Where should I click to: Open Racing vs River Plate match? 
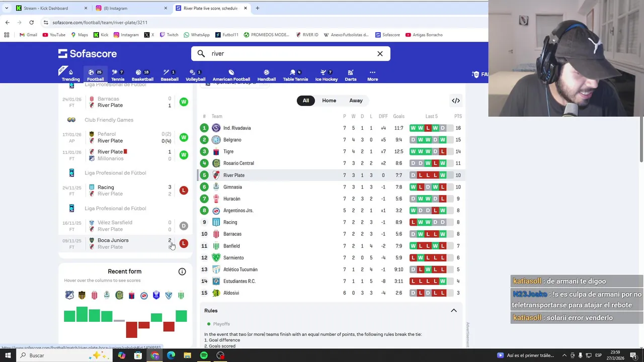click(125, 191)
